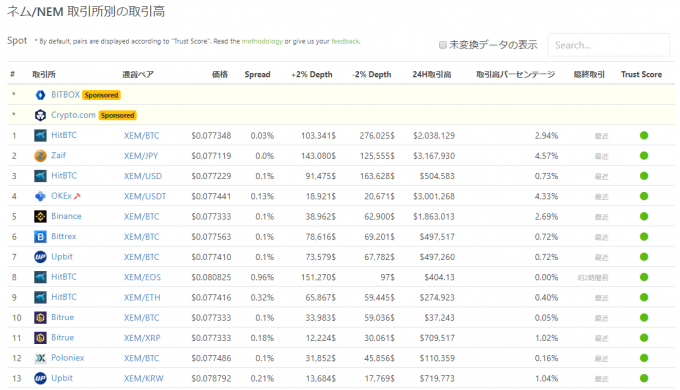
Task: Open the Poloniex exchange link
Action: (x=68, y=357)
